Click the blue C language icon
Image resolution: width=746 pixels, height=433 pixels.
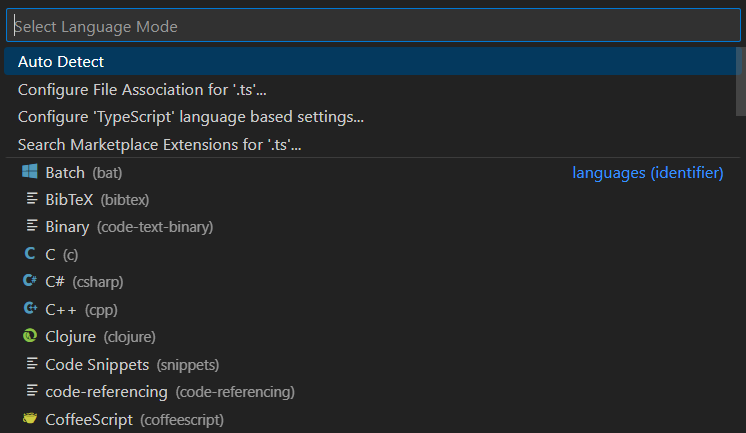coord(29,254)
